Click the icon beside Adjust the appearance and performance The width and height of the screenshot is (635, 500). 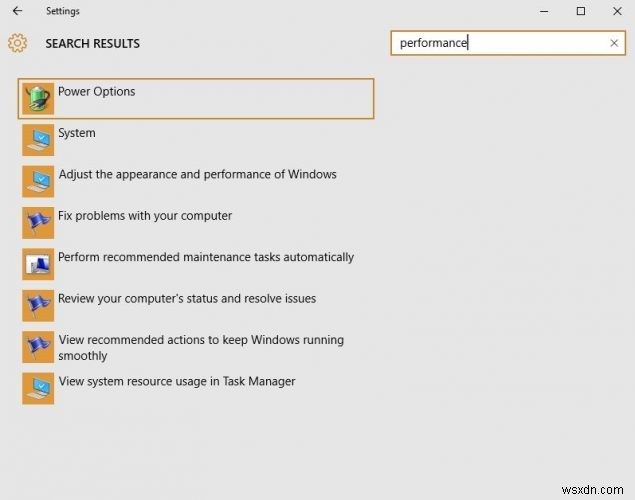38,181
